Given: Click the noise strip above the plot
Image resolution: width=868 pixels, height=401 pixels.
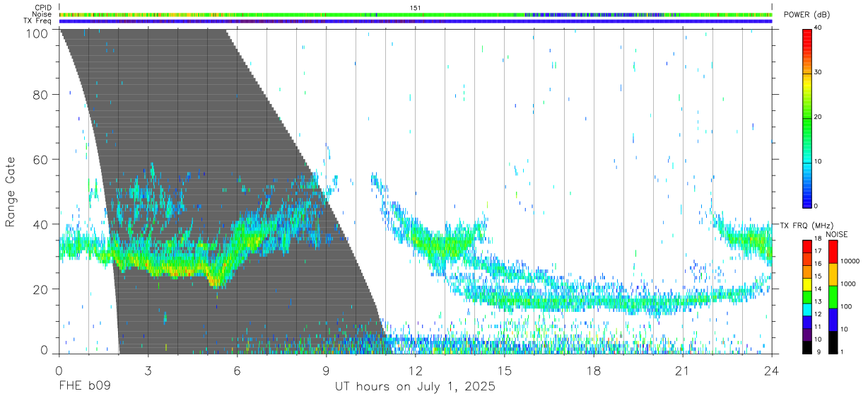Looking at the screenshot, I should (x=416, y=14).
